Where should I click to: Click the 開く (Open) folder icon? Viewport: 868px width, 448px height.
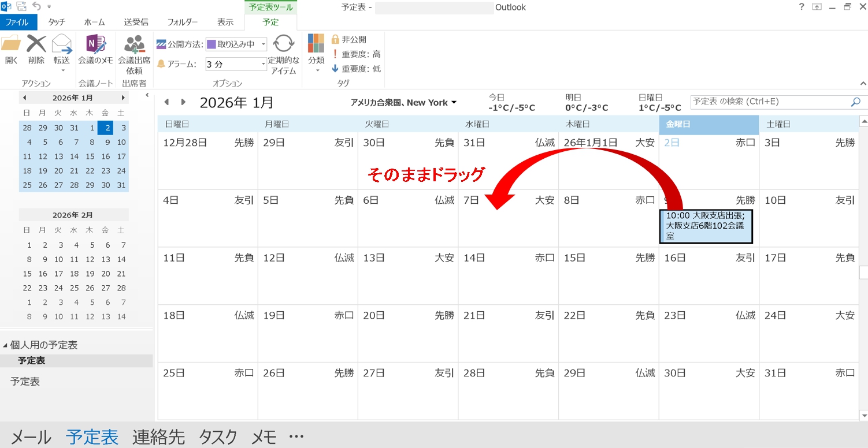11,45
